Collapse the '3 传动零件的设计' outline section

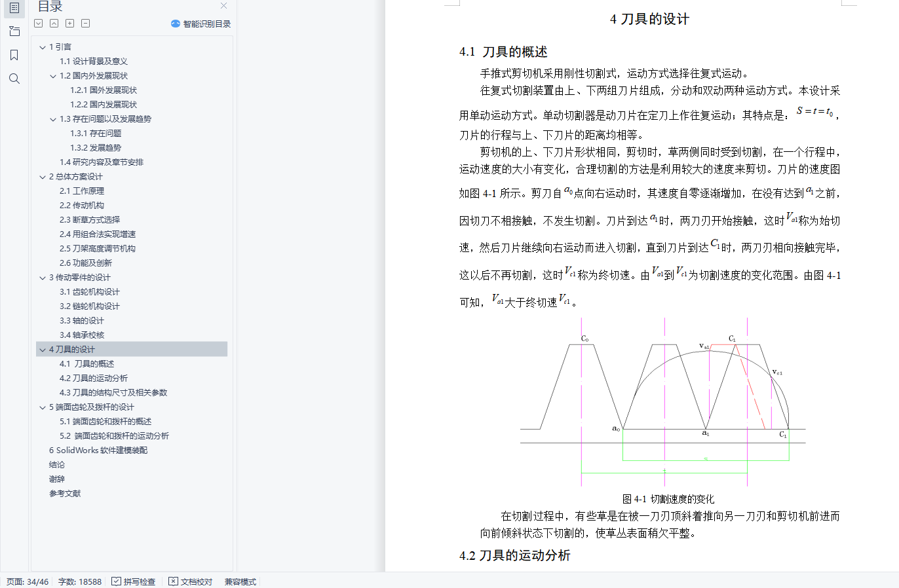coord(43,278)
